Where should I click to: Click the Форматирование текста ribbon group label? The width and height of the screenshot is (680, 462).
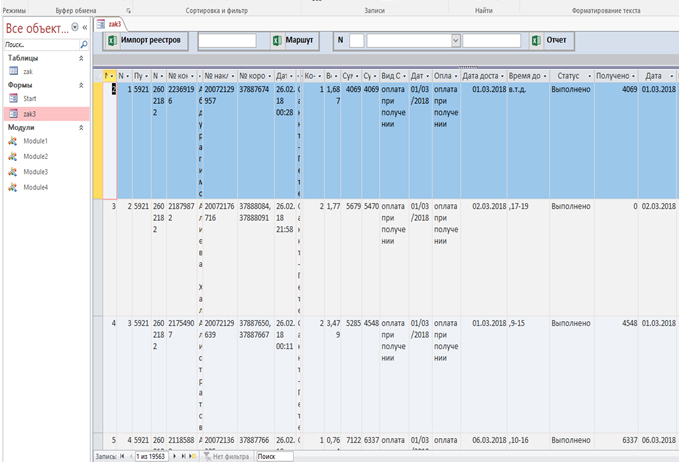606,10
